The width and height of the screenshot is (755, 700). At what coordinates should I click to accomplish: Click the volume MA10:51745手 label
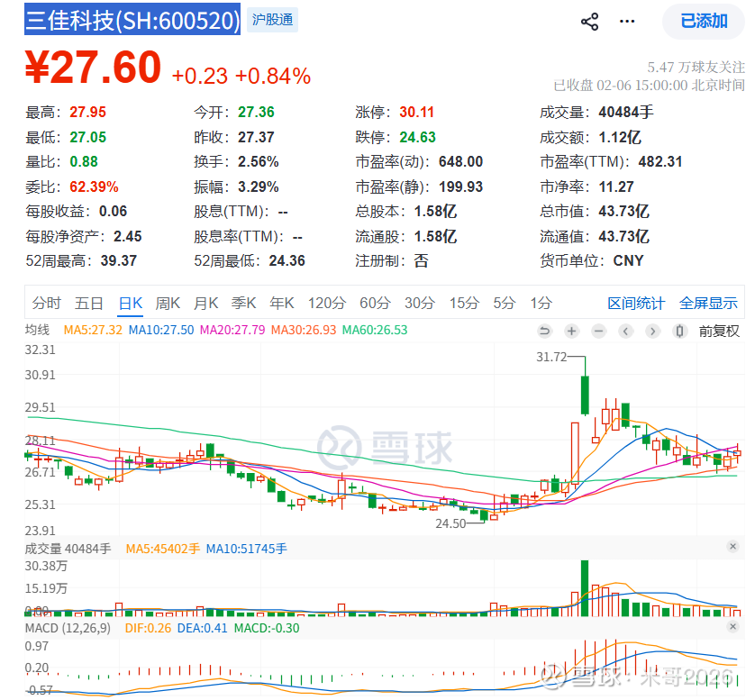(x=246, y=549)
